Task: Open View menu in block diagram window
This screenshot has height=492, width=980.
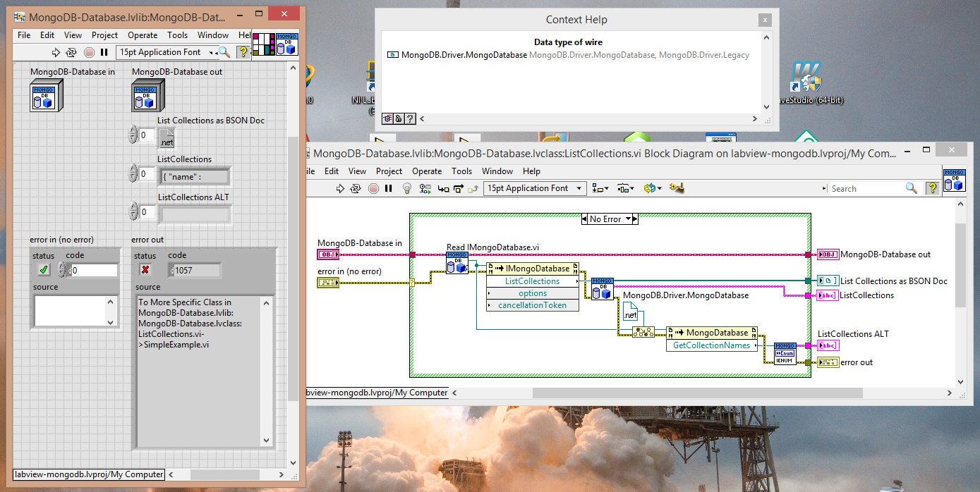Action: tap(358, 171)
